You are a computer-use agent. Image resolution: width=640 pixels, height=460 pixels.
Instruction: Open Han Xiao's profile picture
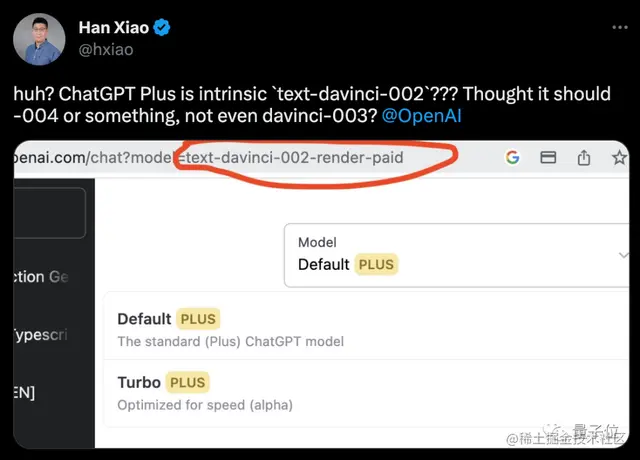(x=39, y=39)
